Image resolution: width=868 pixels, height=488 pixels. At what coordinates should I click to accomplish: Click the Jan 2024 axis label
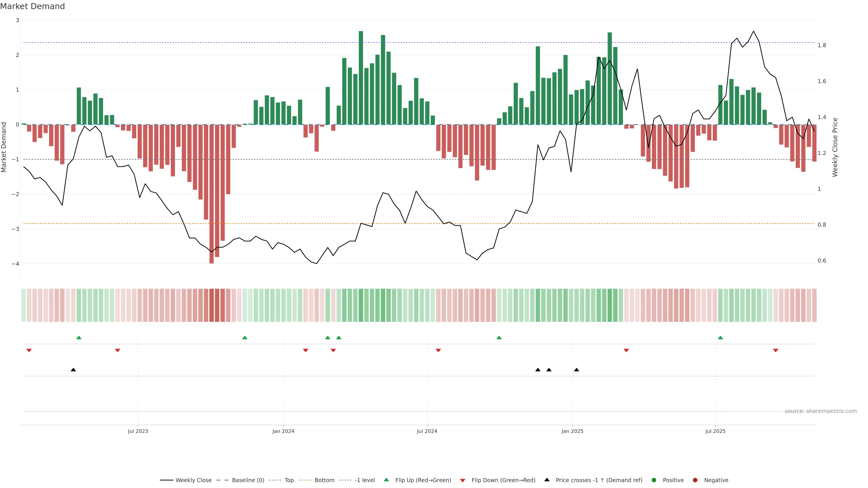click(283, 431)
